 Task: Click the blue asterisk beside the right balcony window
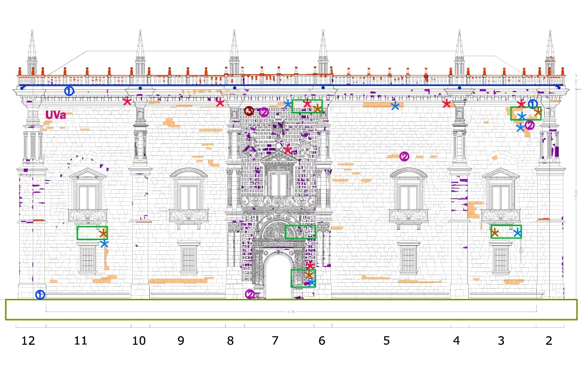click(x=517, y=233)
